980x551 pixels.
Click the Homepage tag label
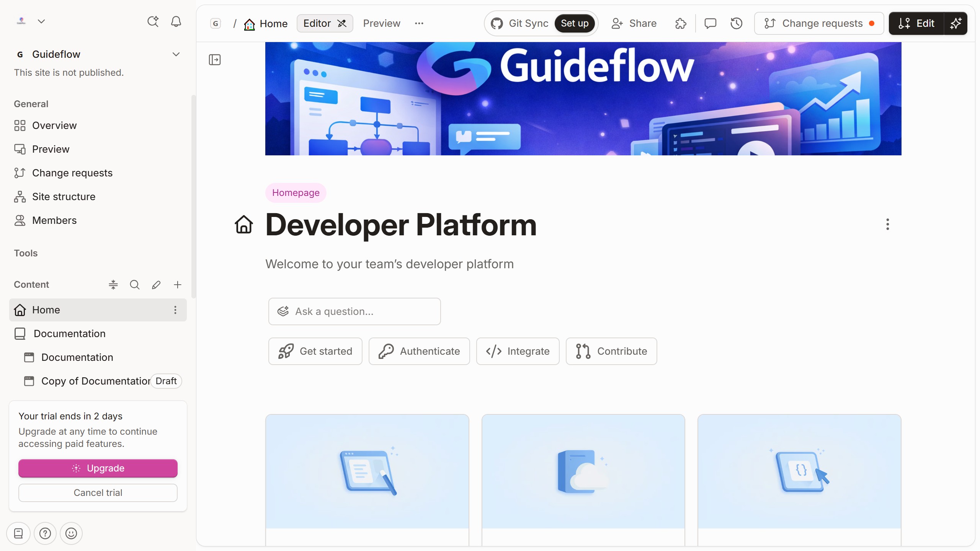[x=296, y=193]
